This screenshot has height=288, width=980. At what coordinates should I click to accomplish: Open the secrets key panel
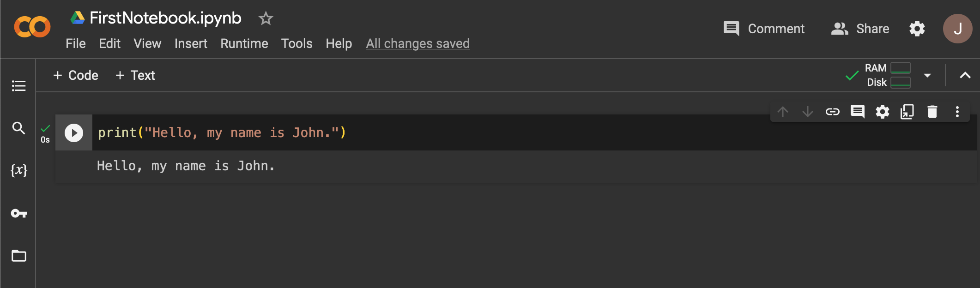pyautogui.click(x=18, y=213)
